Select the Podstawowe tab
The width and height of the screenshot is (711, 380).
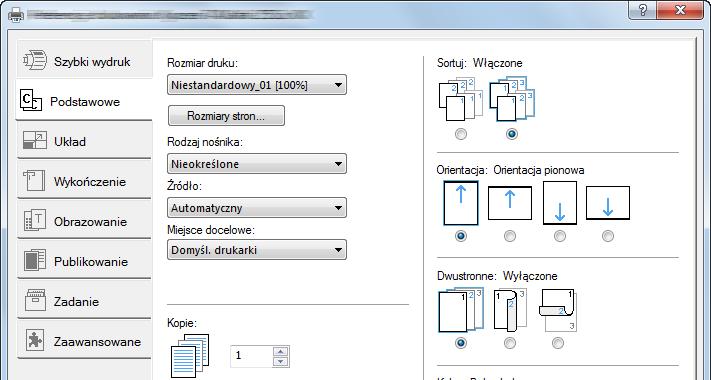pyautogui.click(x=84, y=101)
